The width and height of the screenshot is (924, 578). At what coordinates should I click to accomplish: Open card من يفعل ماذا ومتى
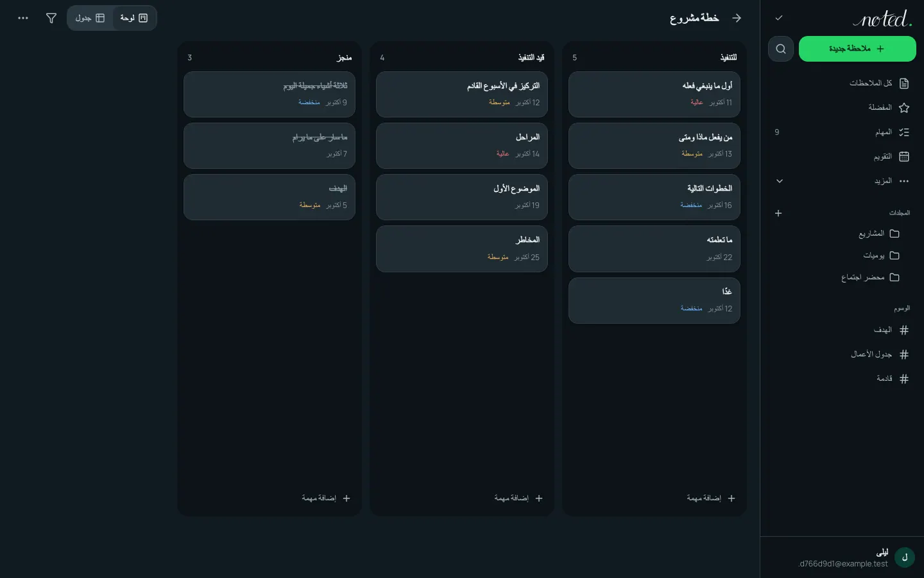pyautogui.click(x=654, y=146)
